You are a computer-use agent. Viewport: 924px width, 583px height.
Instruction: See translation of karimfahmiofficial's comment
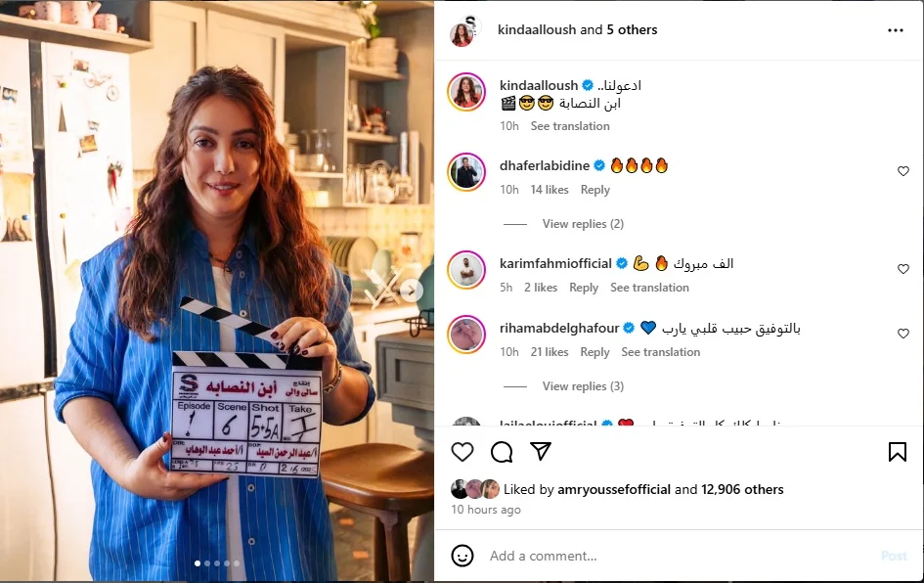[x=649, y=288]
